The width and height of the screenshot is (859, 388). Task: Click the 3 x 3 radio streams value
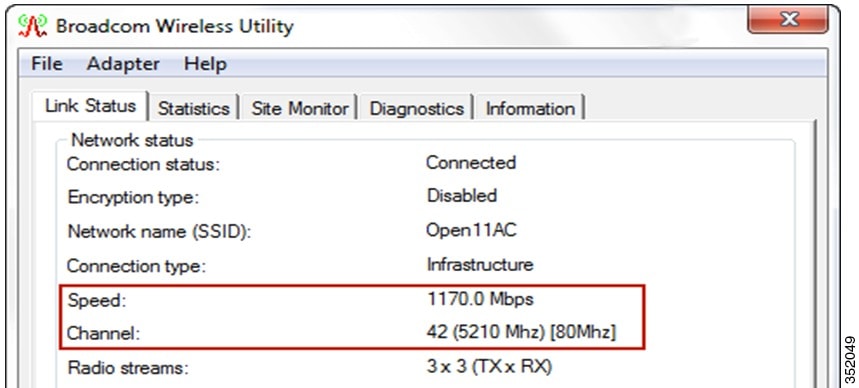click(x=489, y=367)
